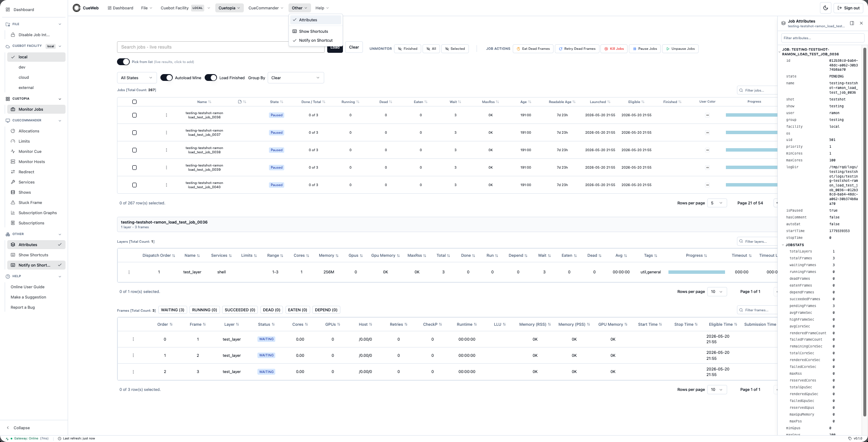Open Monitor Hosts in sidebar
The height and width of the screenshot is (442, 868).
(x=31, y=162)
